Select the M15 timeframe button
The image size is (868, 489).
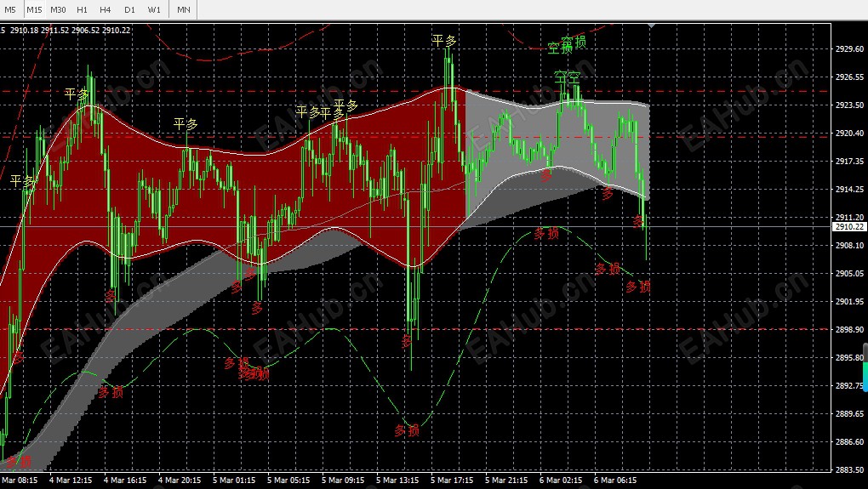pyautogui.click(x=34, y=9)
